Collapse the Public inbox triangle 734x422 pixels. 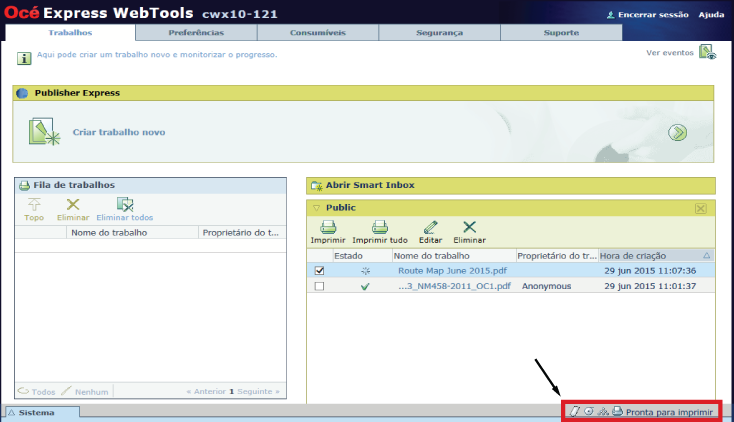coord(316,207)
